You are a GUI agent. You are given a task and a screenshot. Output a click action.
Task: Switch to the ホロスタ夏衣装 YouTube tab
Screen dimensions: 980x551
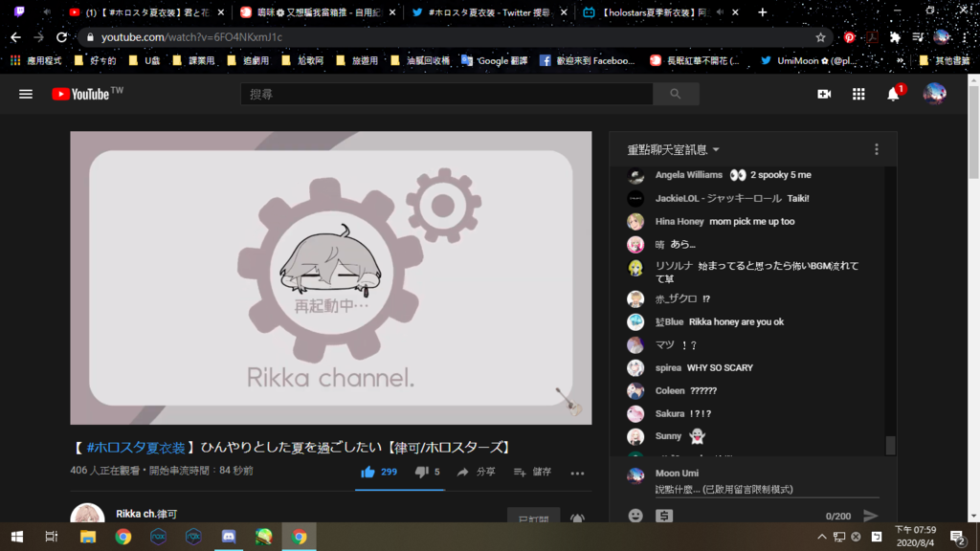146,11
